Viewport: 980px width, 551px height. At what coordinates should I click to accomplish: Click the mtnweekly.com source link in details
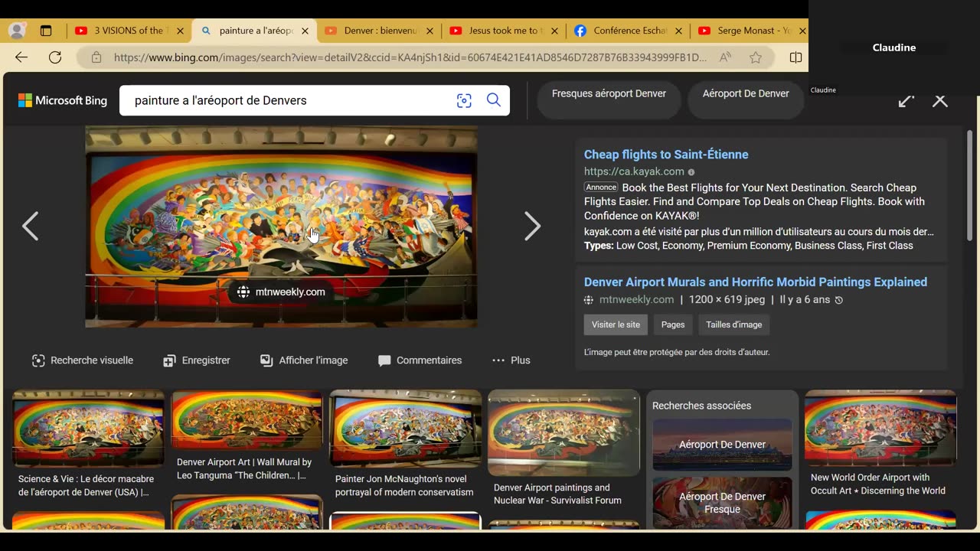636,300
